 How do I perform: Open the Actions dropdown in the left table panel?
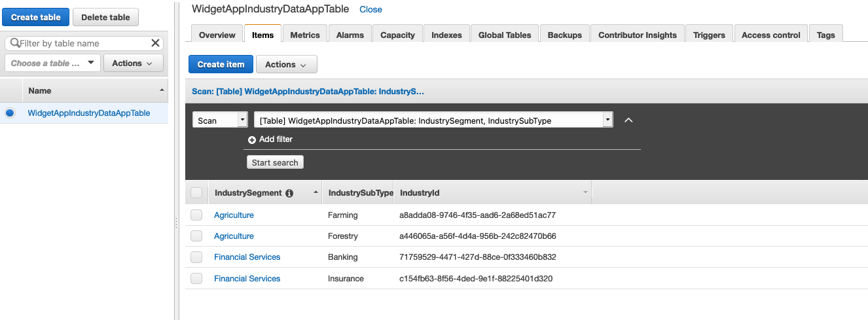tap(133, 63)
